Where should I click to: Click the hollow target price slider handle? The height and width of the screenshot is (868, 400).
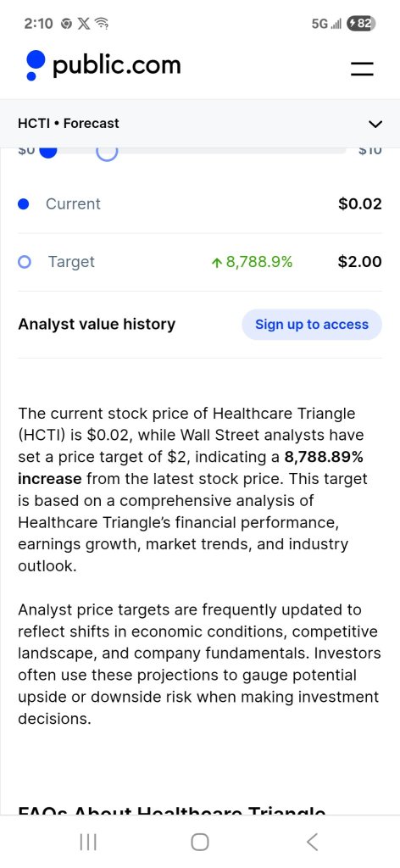[107, 153]
